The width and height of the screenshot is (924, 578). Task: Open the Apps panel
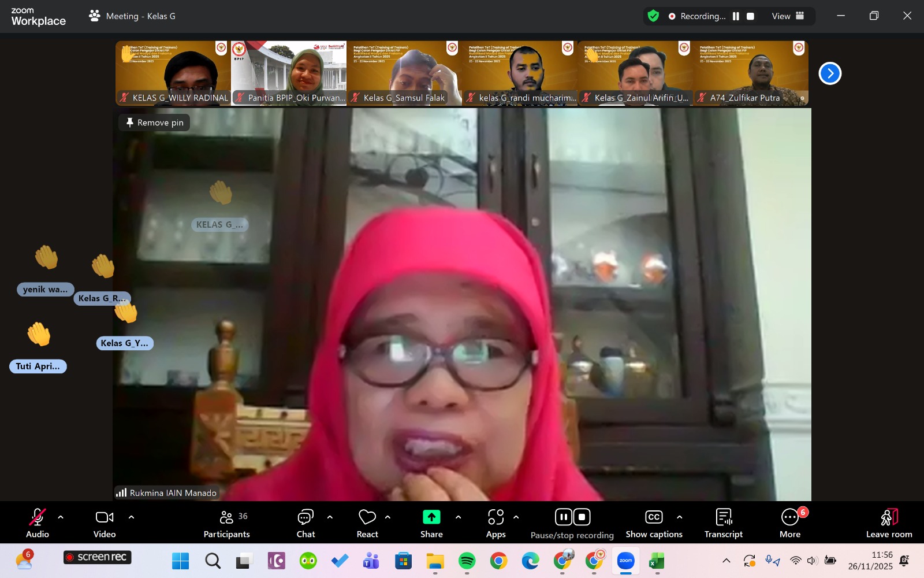[495, 523]
